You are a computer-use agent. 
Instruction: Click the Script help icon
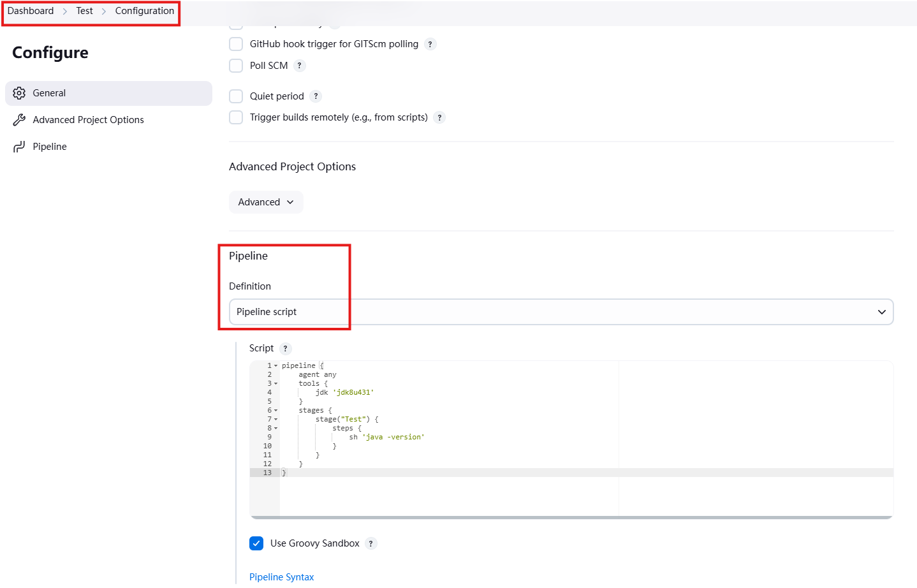(x=285, y=348)
